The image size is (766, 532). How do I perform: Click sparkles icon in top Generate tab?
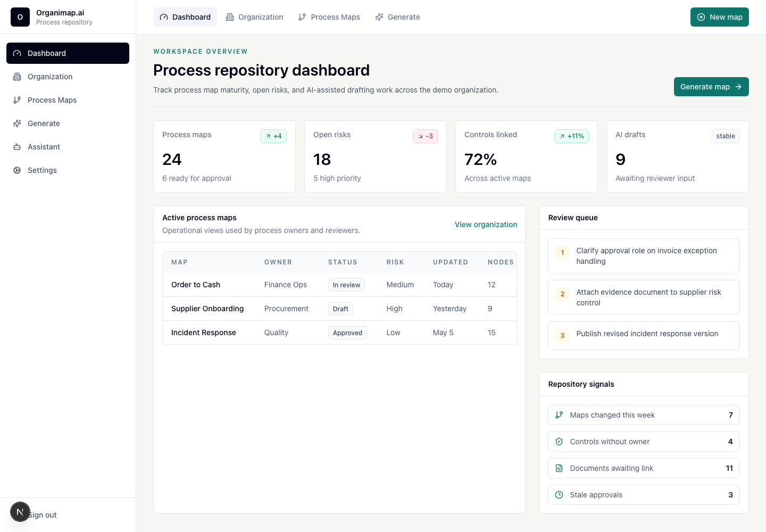(379, 17)
